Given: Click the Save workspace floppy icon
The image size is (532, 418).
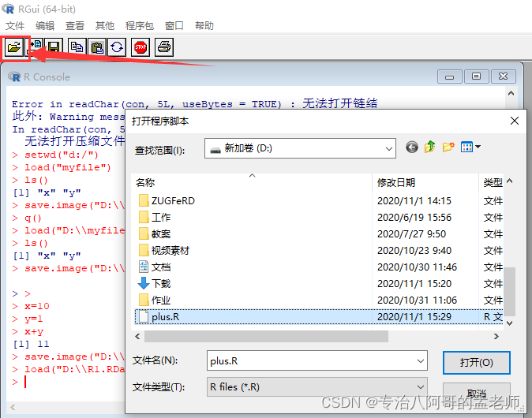Looking at the screenshot, I should (54, 47).
